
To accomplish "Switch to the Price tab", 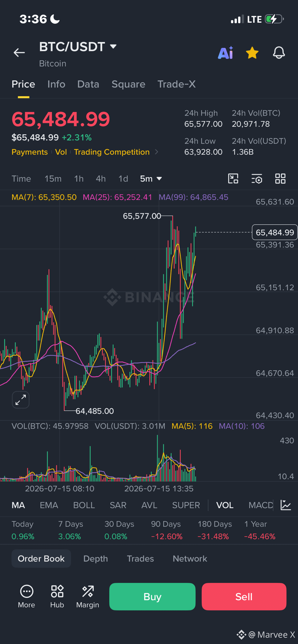I will click(x=23, y=84).
